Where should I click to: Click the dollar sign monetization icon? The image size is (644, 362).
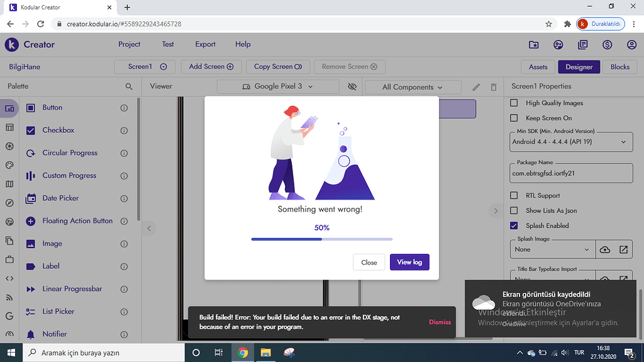pos(607,45)
